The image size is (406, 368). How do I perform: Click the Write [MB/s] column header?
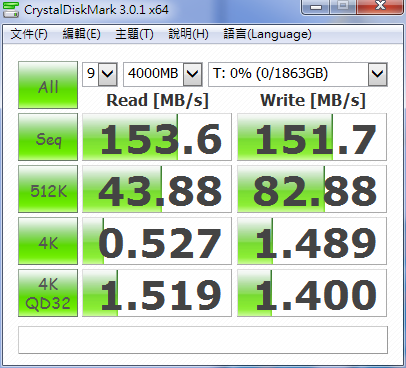coord(313,100)
